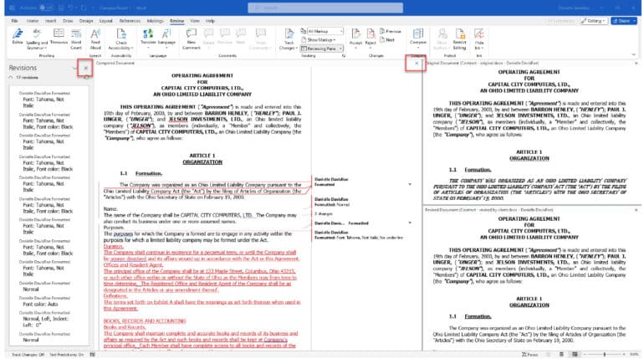Screen dimensions: 644x359
Task: Zoom out with the minus button
Action: click(584, 354)
